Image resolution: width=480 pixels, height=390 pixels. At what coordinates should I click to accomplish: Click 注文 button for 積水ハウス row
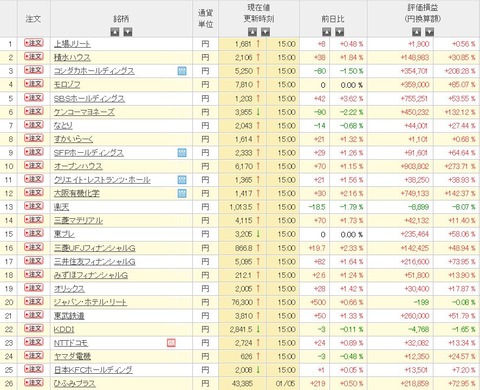34,57
